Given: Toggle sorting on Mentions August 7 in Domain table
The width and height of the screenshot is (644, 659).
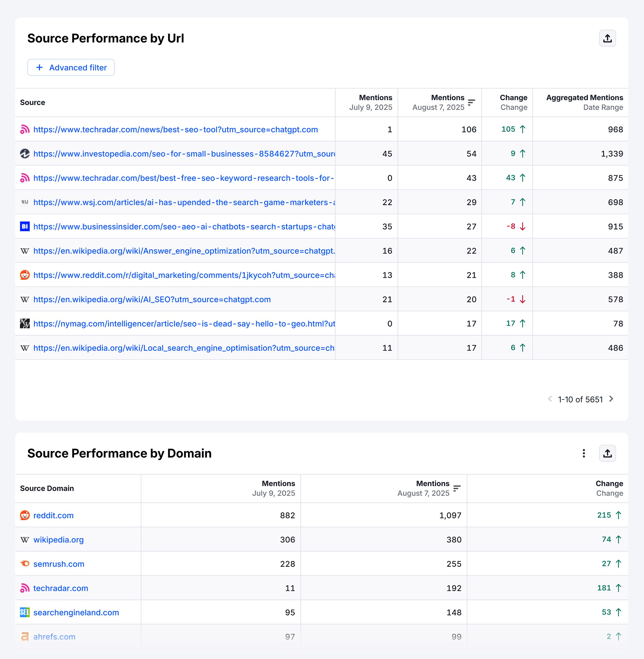Looking at the screenshot, I should (457, 488).
